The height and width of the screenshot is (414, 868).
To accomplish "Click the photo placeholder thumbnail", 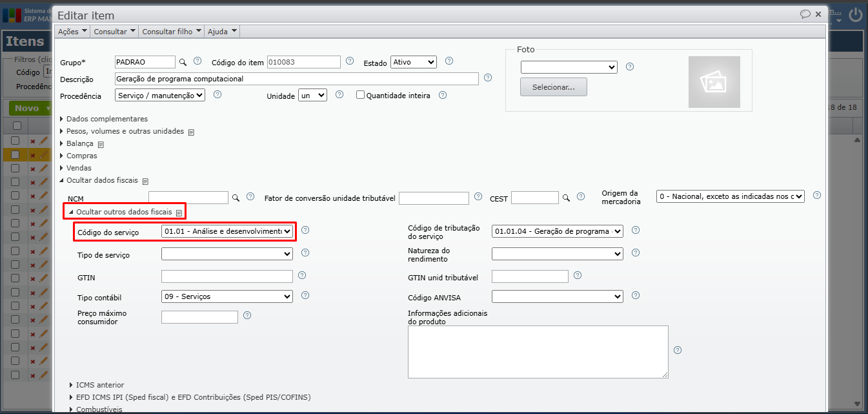I will (x=714, y=82).
